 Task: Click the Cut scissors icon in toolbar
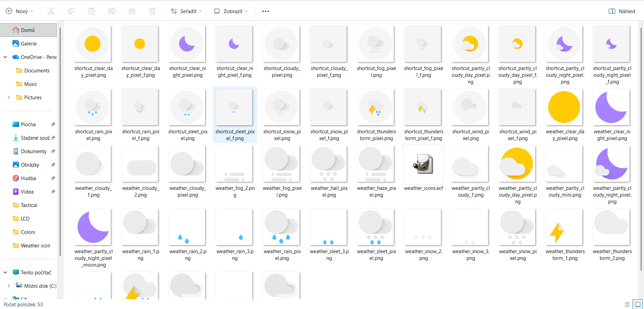51,11
